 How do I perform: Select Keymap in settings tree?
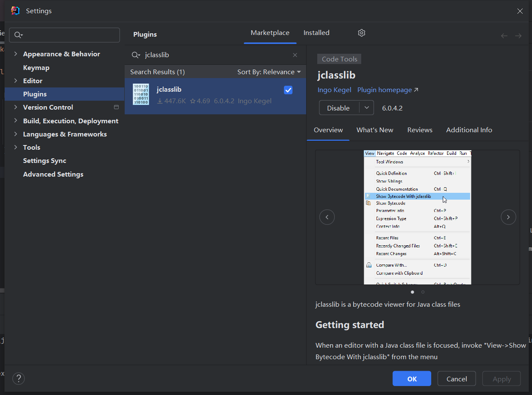point(36,67)
